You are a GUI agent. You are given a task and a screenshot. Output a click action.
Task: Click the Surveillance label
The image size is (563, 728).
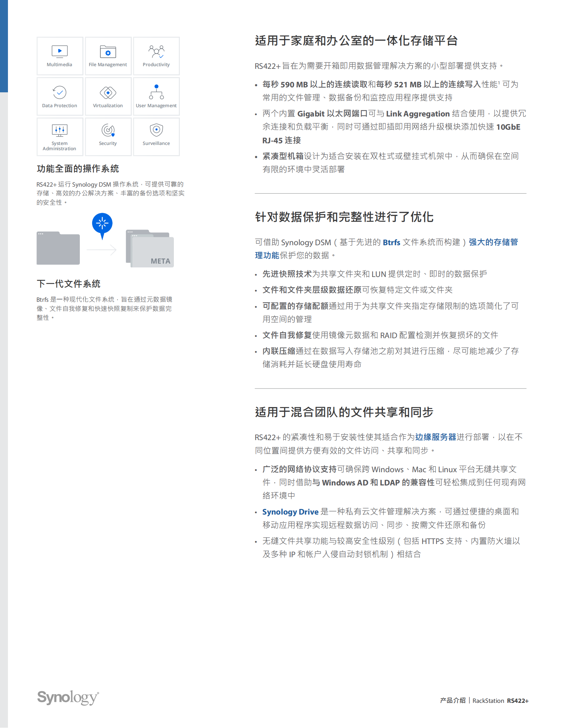point(156,143)
